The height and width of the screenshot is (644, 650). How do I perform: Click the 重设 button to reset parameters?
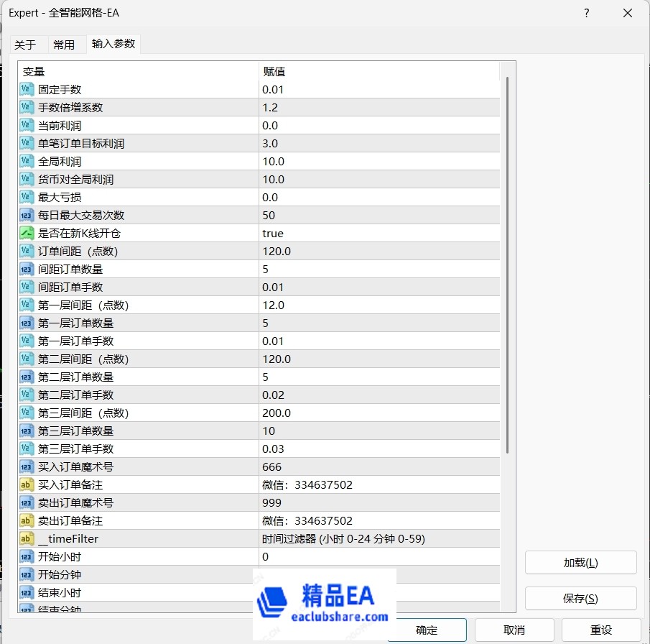(x=601, y=628)
